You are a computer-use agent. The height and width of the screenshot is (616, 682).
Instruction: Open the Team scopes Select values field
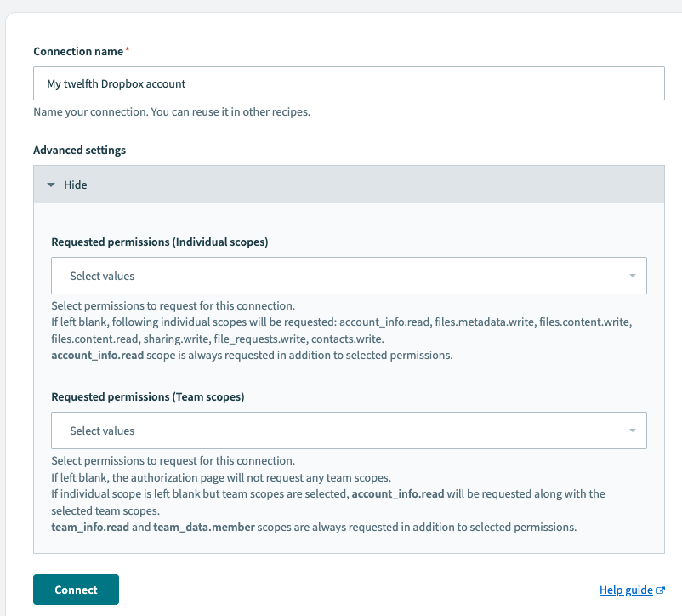340,431
